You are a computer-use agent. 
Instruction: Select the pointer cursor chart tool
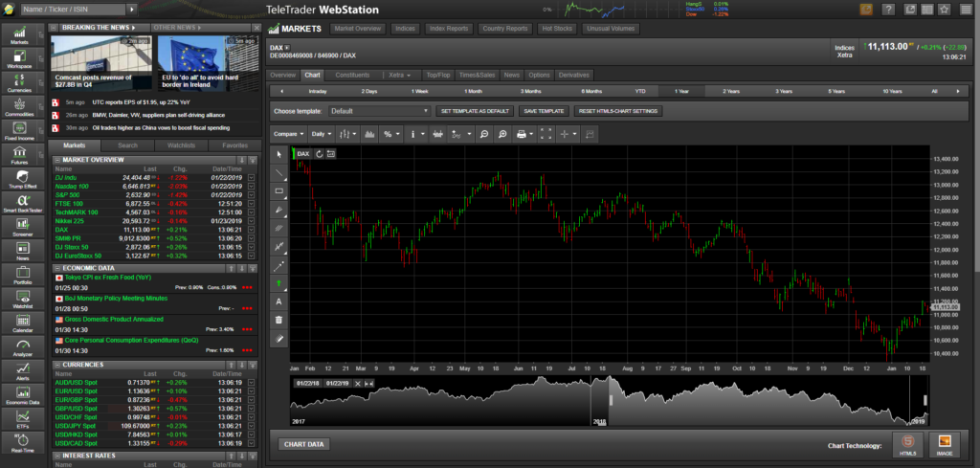[278, 154]
